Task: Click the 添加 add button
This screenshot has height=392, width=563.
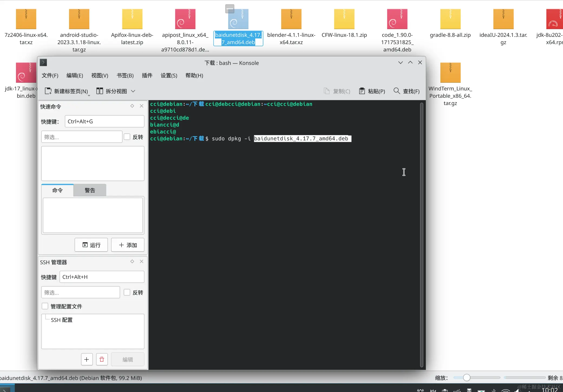Action: (x=128, y=245)
